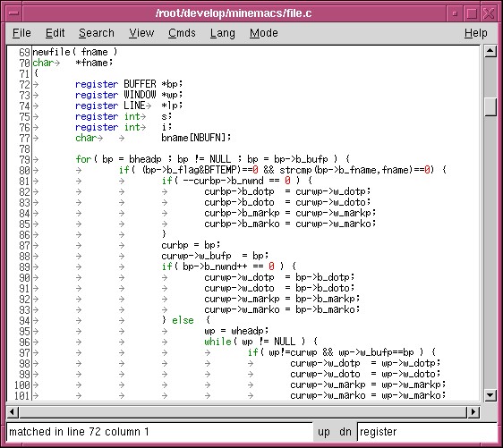The width and height of the screenshot is (503, 448).
Task: Click the status message field
Action: point(159,432)
